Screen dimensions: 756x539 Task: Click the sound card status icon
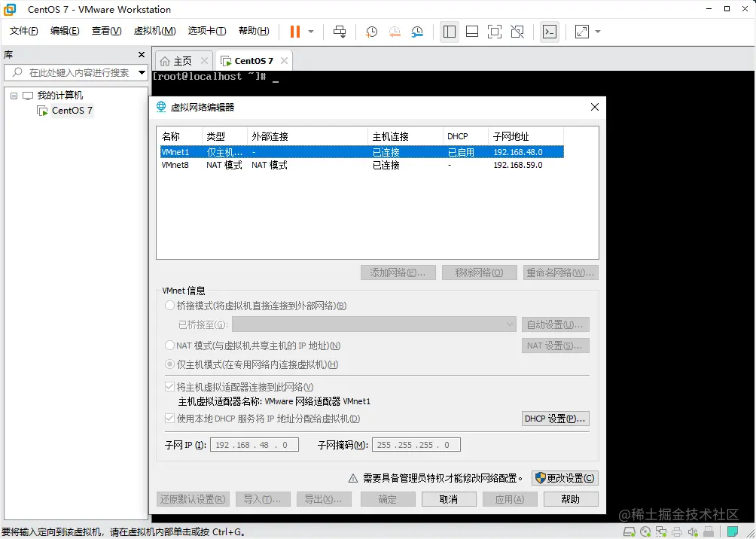click(x=693, y=532)
